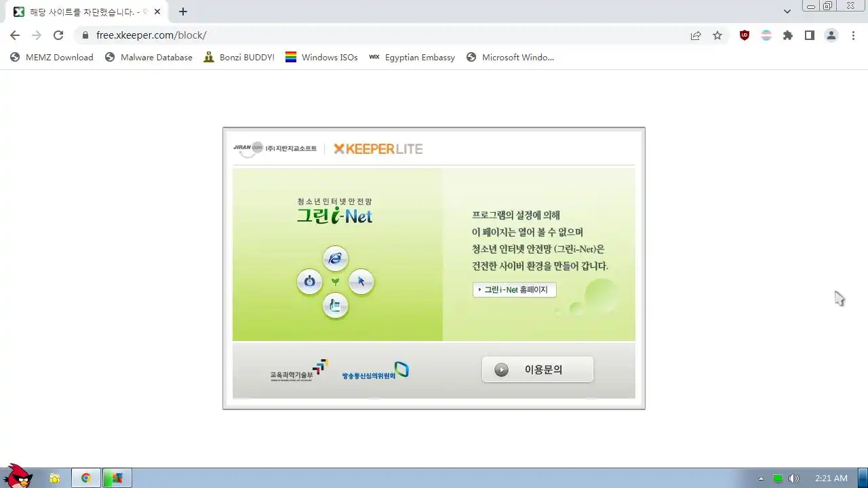Click the mouse cursor circle icon
This screenshot has width=868, height=488.
tap(361, 281)
